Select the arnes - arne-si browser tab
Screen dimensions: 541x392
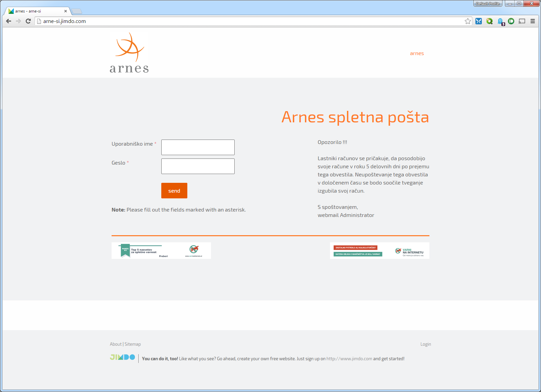37,11
